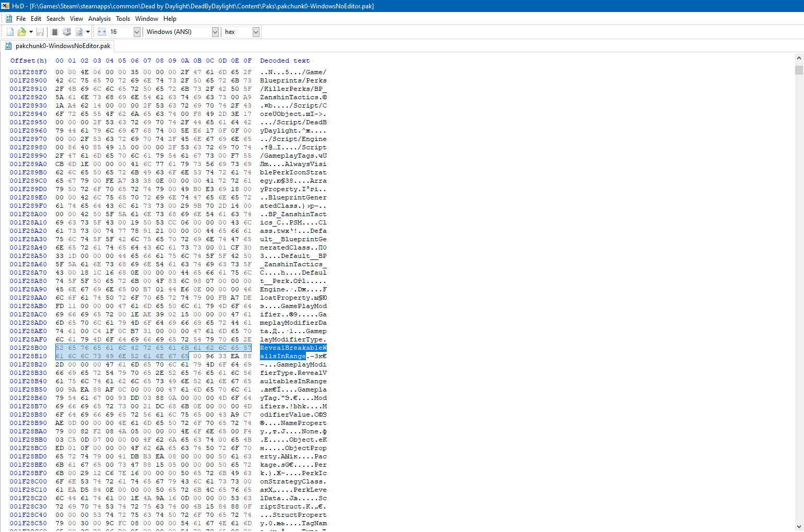Click decoded text 'allsInRange'
The image size is (804, 532).
[283, 356]
